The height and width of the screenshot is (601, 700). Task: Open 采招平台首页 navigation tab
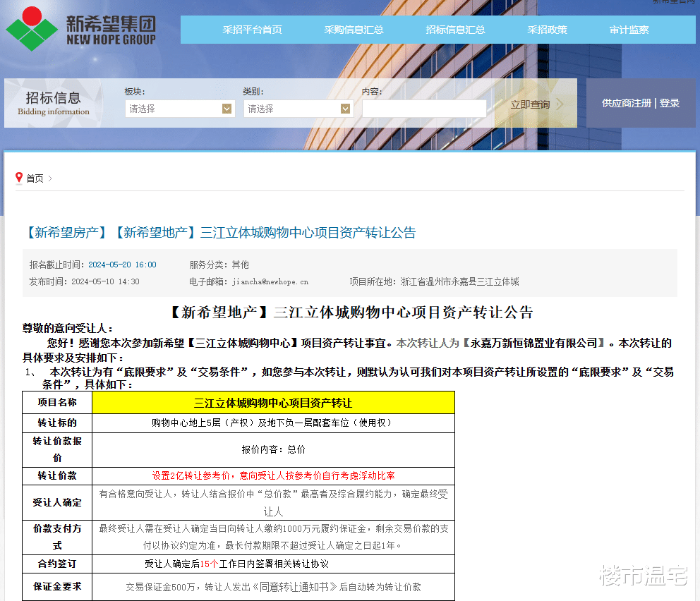click(252, 30)
